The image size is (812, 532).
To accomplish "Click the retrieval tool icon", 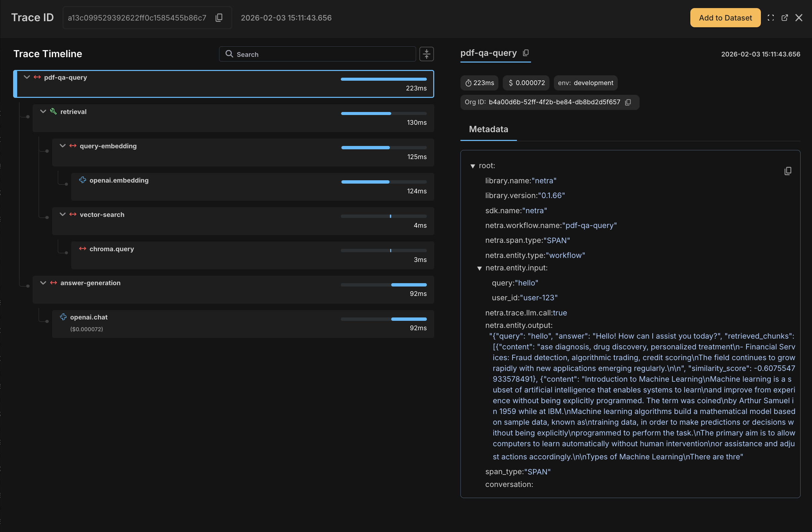I will 53,111.
